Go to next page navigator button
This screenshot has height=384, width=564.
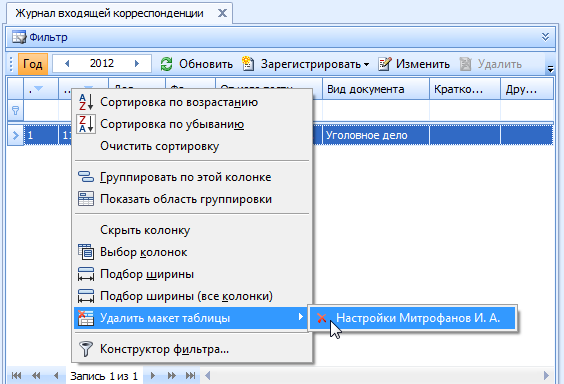click(172, 376)
